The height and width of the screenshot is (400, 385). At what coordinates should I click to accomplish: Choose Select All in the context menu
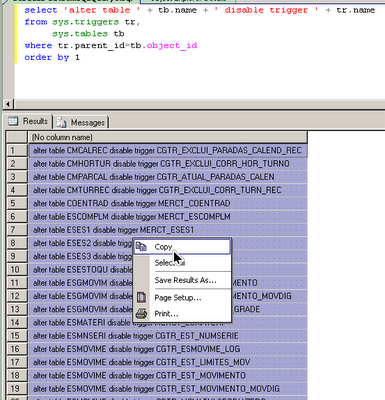coord(182,263)
